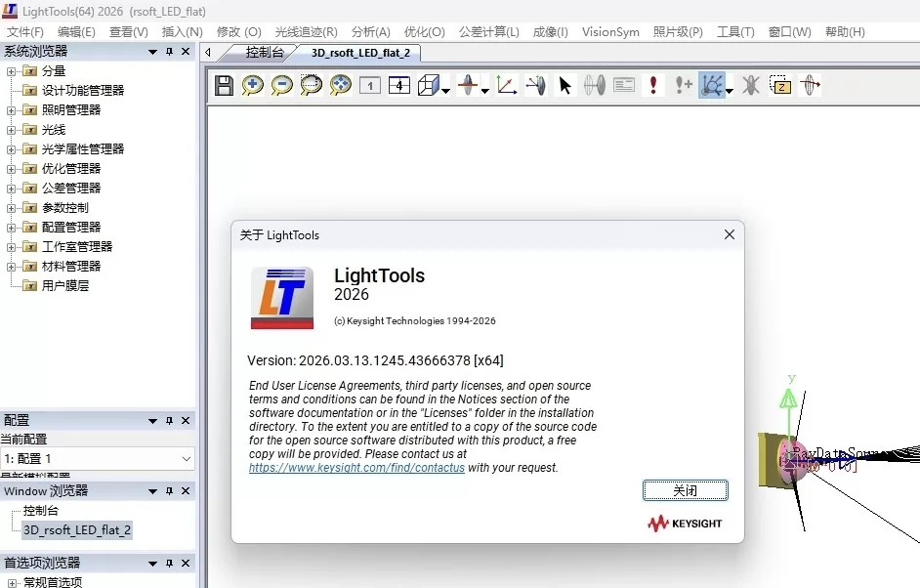Expand the 分量 tree node
This screenshot has width=920, height=588.
click(11, 71)
